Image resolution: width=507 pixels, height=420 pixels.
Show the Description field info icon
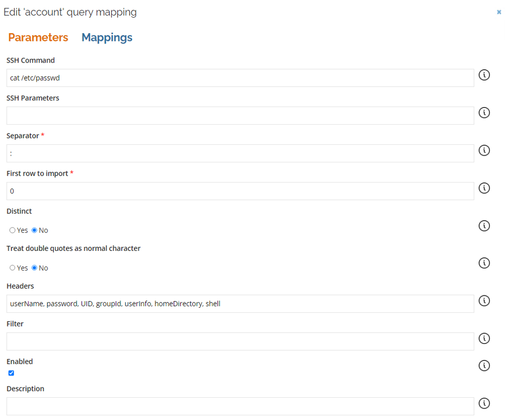[484, 403]
